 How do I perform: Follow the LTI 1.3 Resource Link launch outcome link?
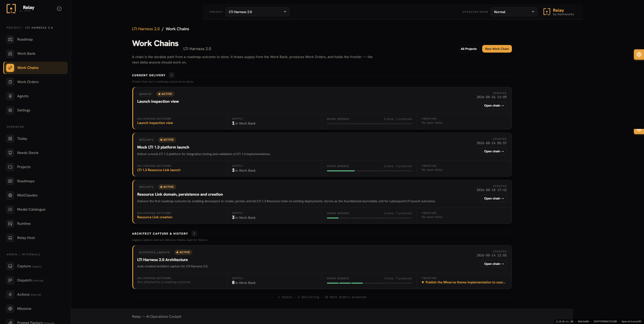click(x=159, y=170)
